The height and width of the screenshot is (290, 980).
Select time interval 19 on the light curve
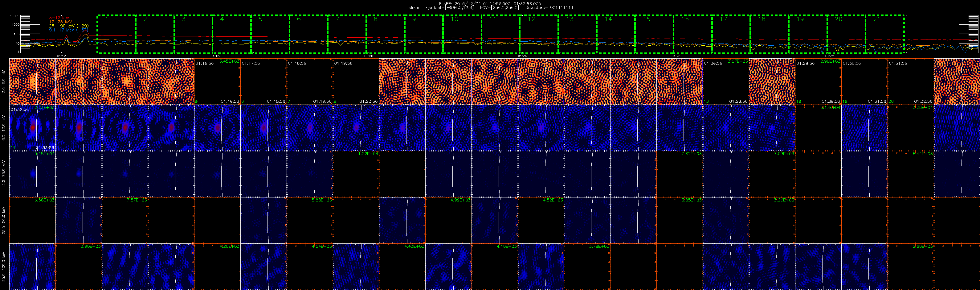808,34
